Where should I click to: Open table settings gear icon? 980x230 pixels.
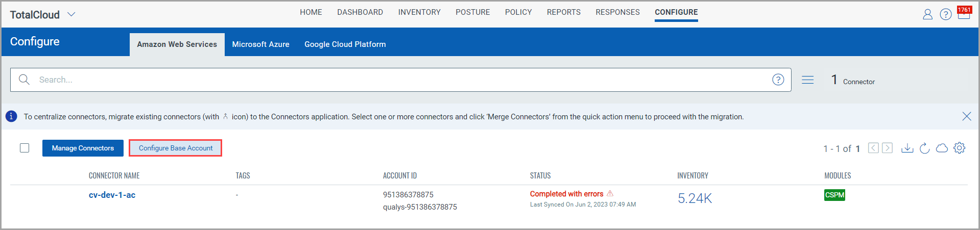(x=959, y=148)
